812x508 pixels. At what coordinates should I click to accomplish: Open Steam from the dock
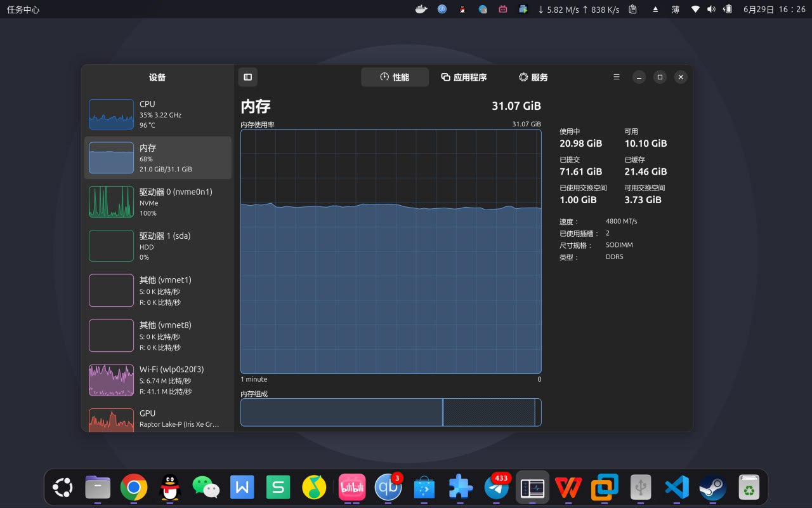(712, 488)
